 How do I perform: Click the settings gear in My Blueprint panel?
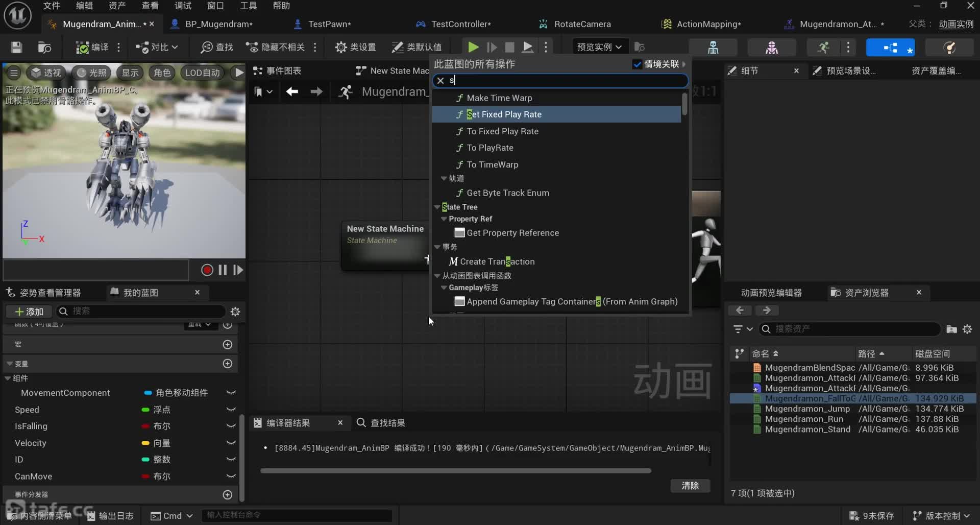click(235, 312)
